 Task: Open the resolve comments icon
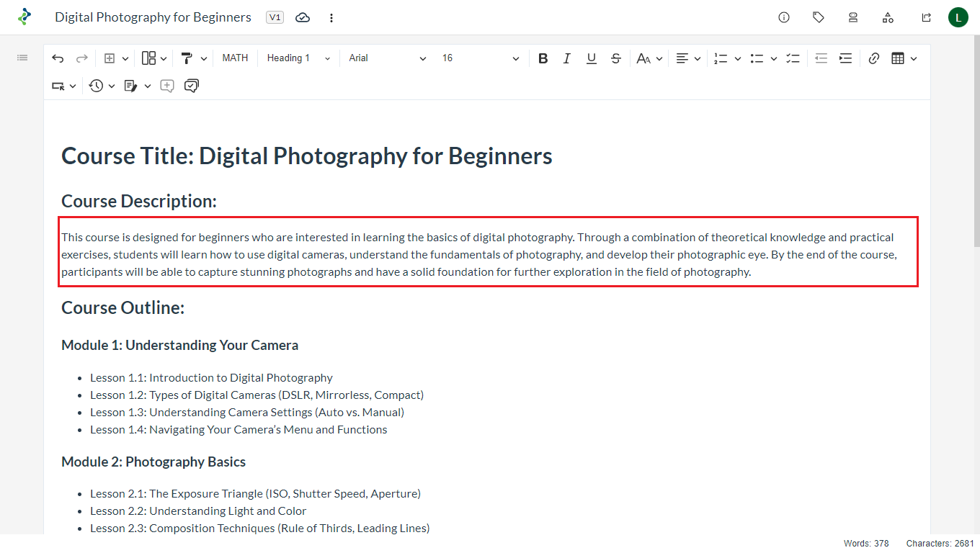[191, 86]
